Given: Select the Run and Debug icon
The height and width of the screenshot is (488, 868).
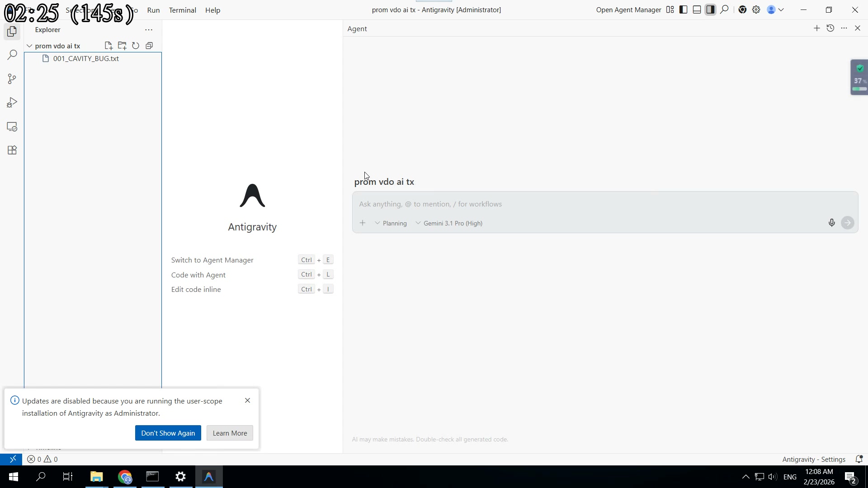Looking at the screenshot, I should point(12,102).
